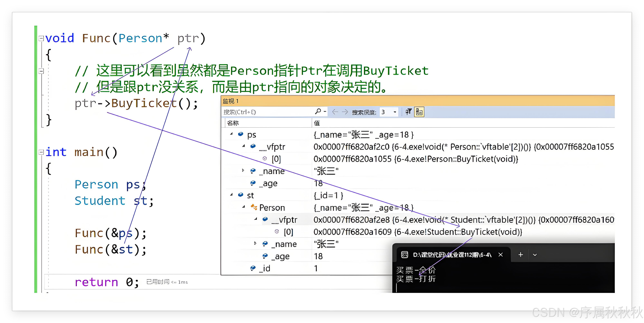Click the __vfptr icon under ps
Image resolution: width=644 pixels, height=323 pixels.
click(253, 146)
